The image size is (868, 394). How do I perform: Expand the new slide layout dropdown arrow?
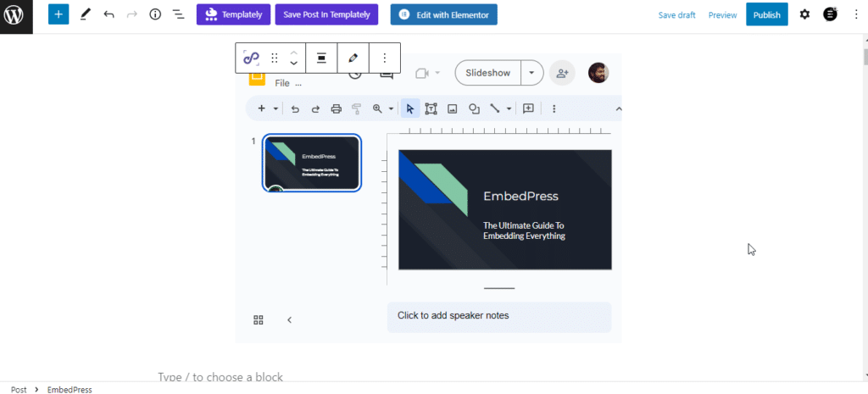pos(275,109)
